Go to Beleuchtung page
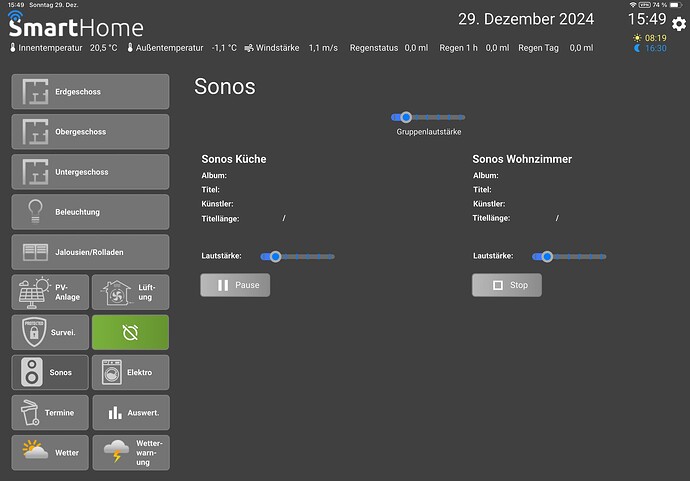This screenshot has height=481, width=690. (x=90, y=212)
